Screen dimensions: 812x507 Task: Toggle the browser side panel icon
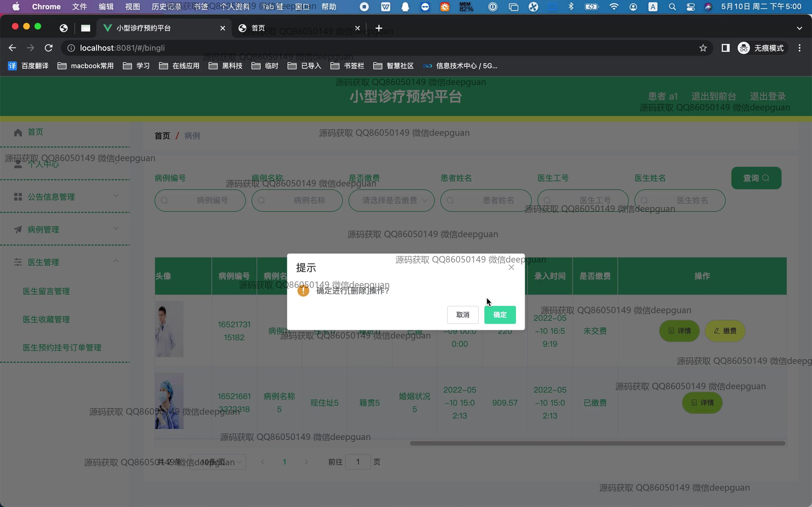coord(725,48)
